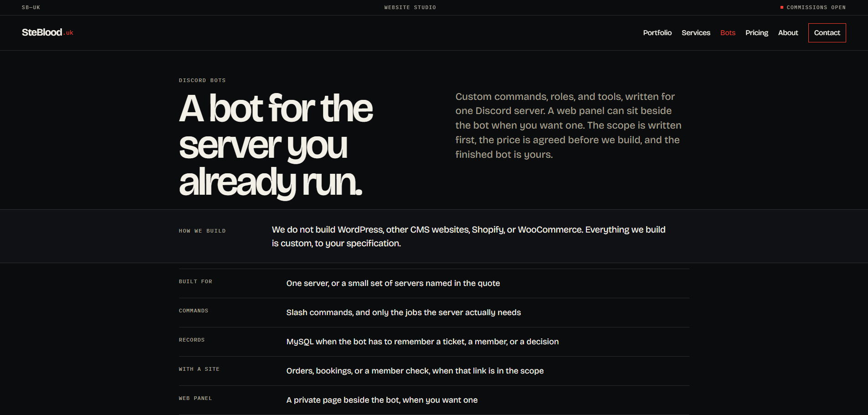868x415 pixels.
Task: Click the Records row about MySQL
Action: pos(434,342)
